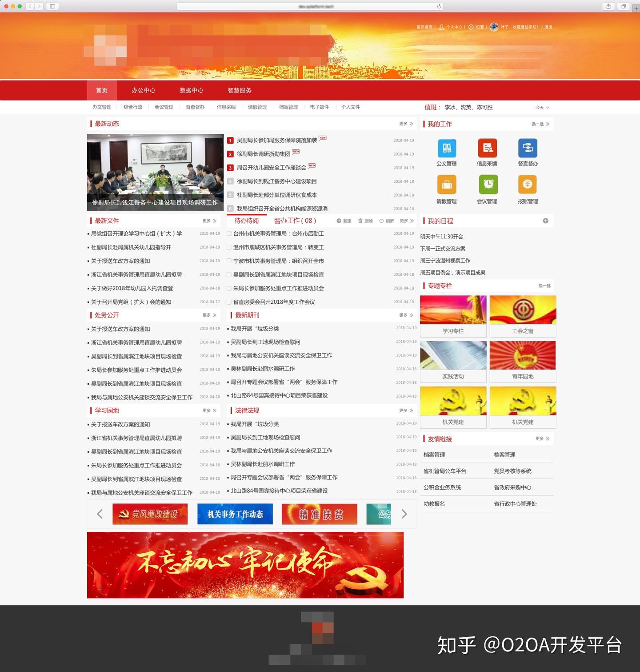
Task: Check the first 待办待阅 item checkbox
Action: click(228, 233)
